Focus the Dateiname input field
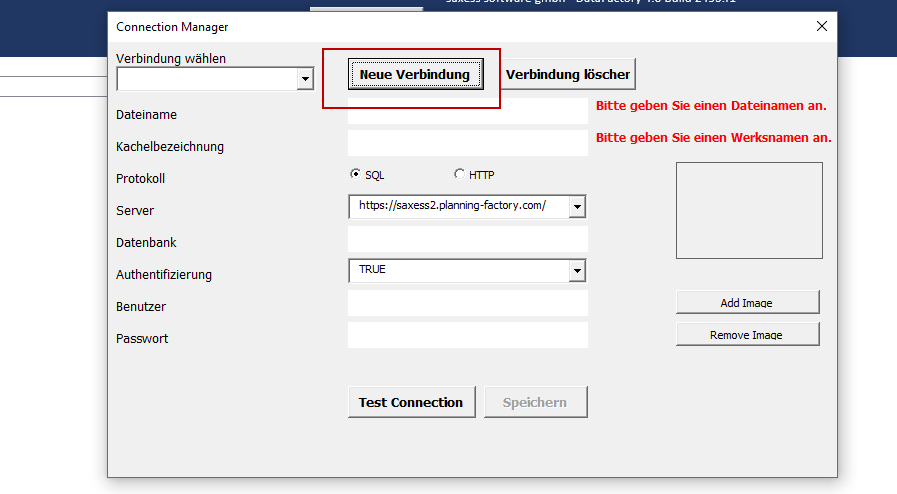 [x=467, y=111]
